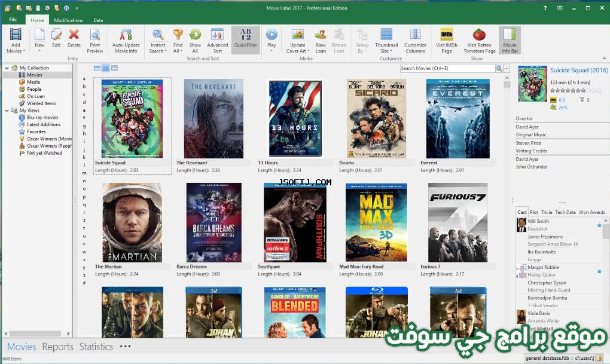
Task: Switch to the Modifications ribbon tab
Action: (x=68, y=20)
